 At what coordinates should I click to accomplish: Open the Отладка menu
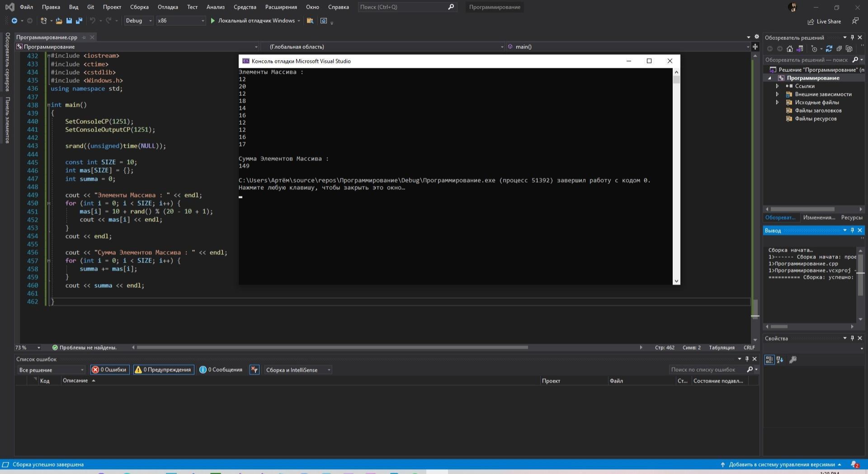point(168,7)
